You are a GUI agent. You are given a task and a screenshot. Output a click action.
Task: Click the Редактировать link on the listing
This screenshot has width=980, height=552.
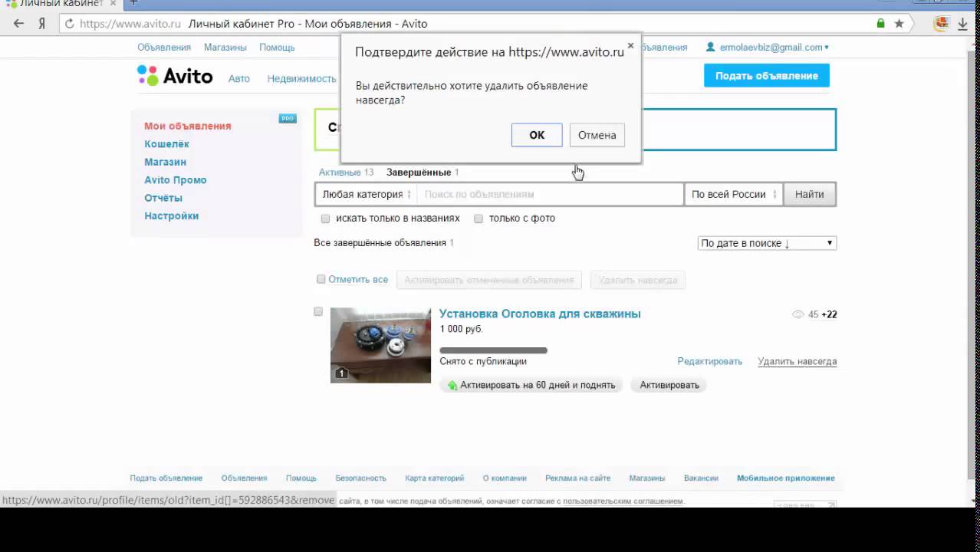tap(710, 361)
